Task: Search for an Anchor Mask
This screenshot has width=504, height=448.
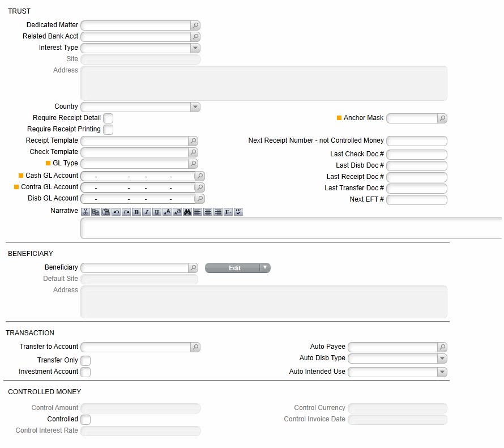Action: 442,118
